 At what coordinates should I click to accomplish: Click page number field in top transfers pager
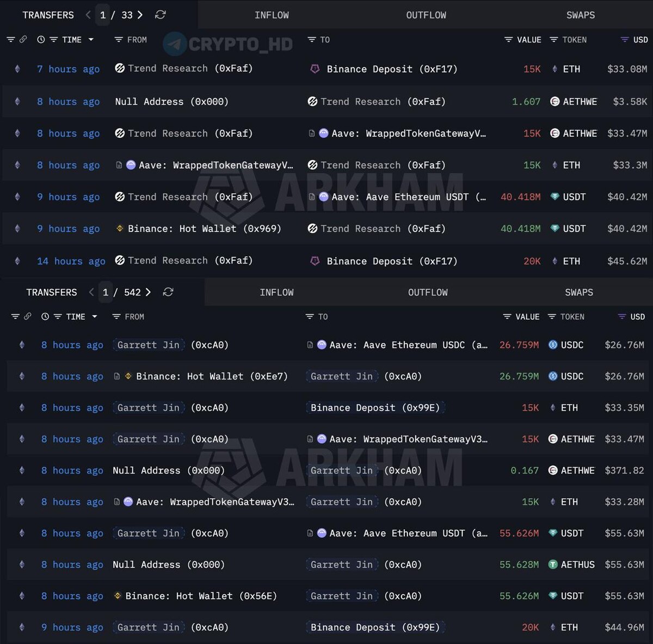103,15
